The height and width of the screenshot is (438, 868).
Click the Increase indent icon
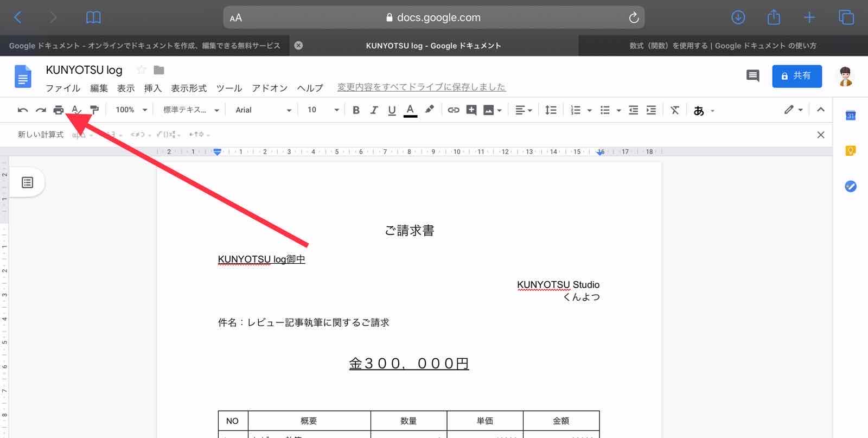tap(651, 110)
